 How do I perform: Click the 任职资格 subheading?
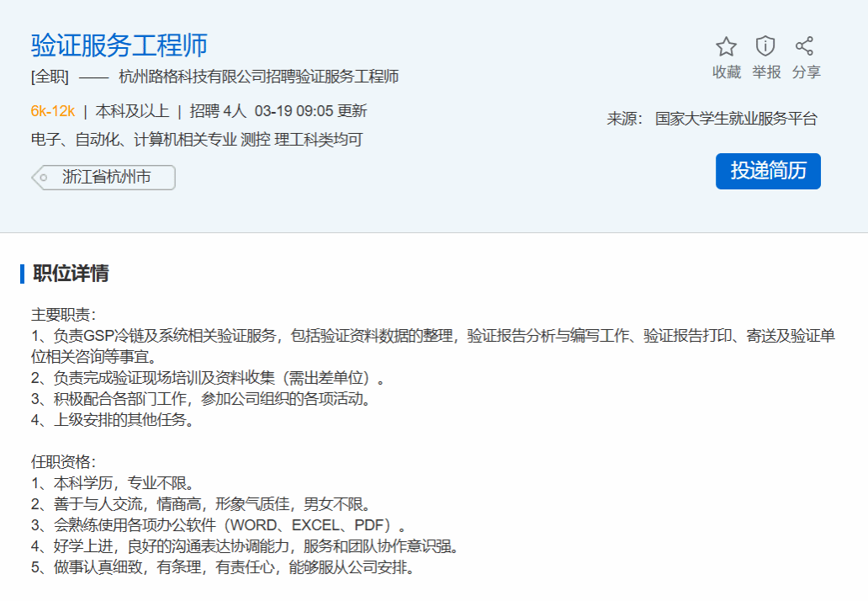click(x=64, y=462)
